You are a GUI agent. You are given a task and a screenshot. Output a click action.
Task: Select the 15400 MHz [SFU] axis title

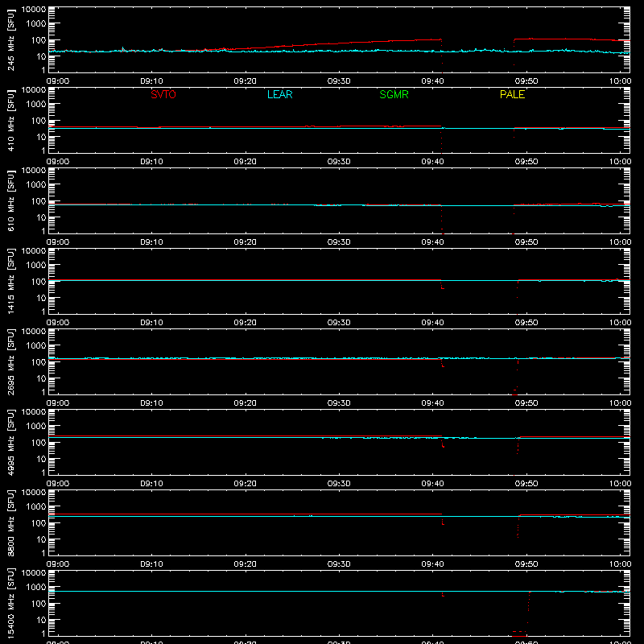coord(10,603)
